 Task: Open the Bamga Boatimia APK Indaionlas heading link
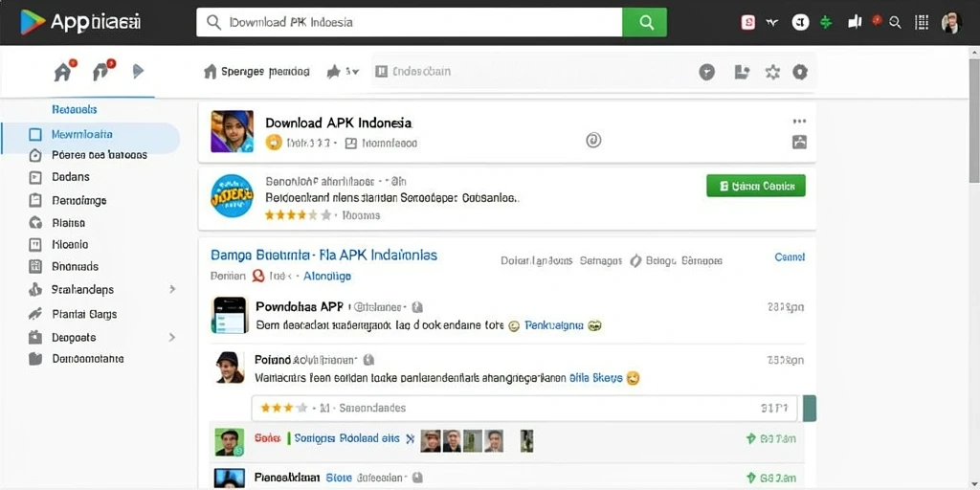pyautogui.click(x=323, y=255)
